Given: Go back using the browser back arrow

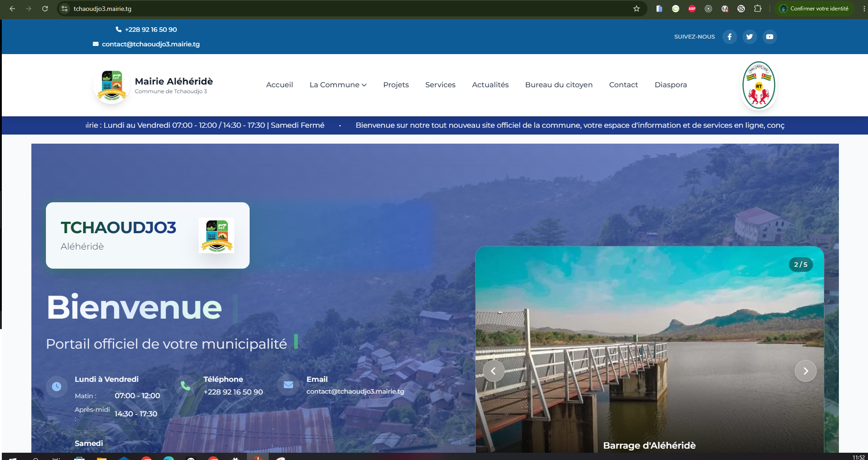Looking at the screenshot, I should pyautogui.click(x=12, y=9).
